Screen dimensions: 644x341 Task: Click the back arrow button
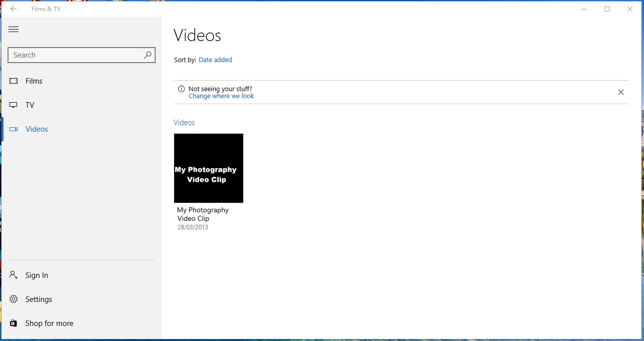[14, 9]
